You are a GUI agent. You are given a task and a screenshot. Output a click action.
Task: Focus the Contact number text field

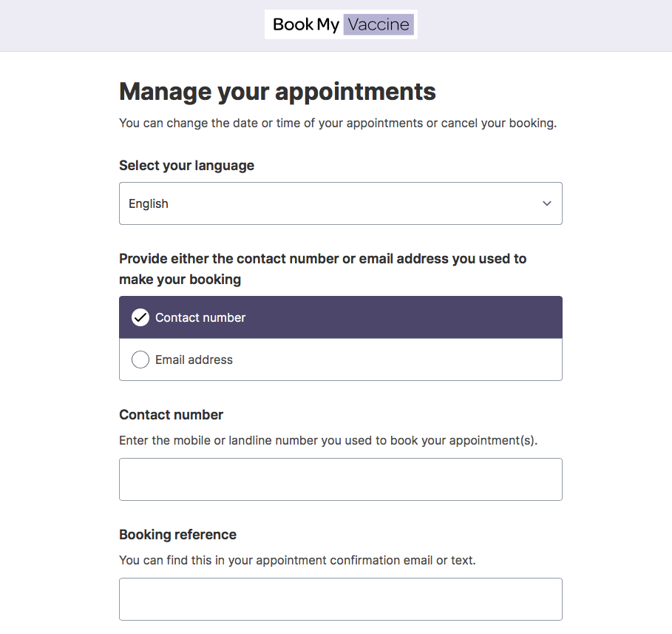coord(341,479)
